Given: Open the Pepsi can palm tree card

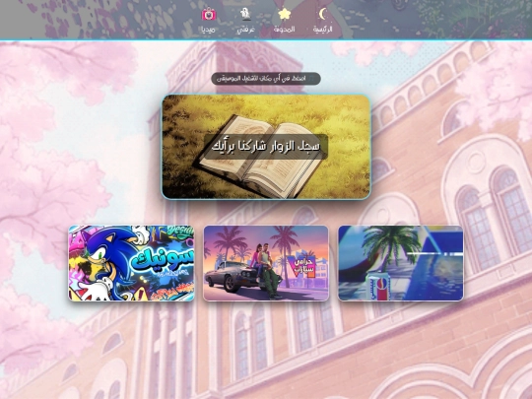Looking at the screenshot, I should [x=400, y=263].
